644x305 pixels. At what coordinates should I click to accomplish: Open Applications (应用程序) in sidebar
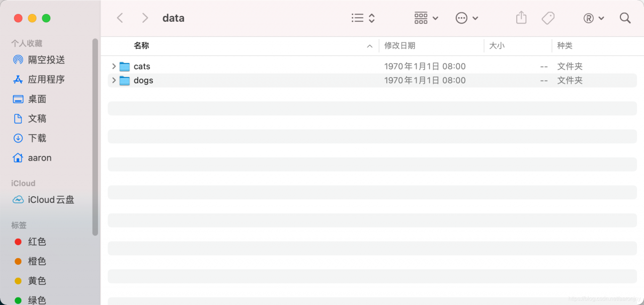pyautogui.click(x=46, y=80)
